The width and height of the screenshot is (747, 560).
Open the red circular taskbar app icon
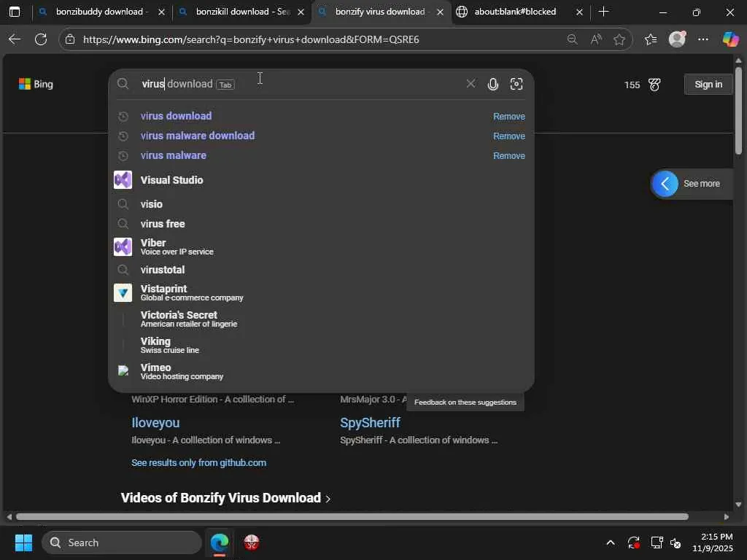click(252, 542)
